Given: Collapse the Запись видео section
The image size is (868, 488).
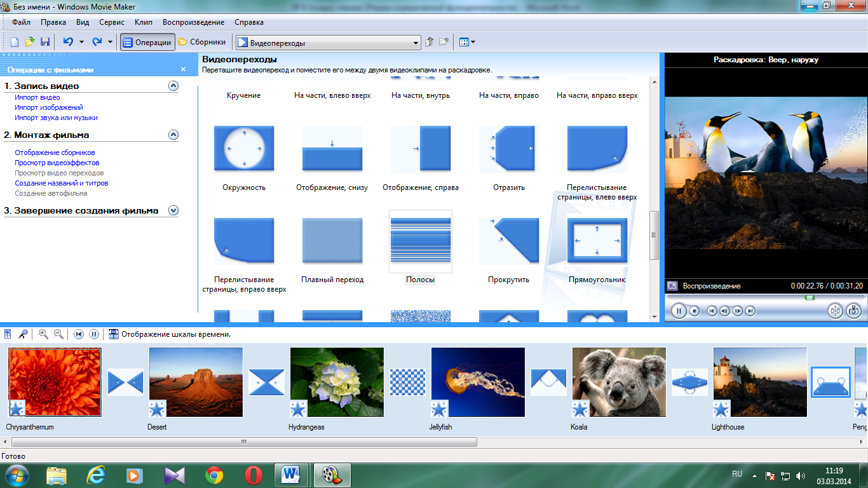Looking at the screenshot, I should point(173,86).
